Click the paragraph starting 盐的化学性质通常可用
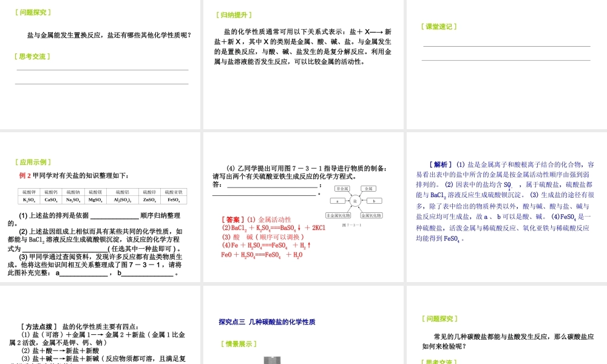The height and width of the screenshot is (364, 607). (303, 47)
